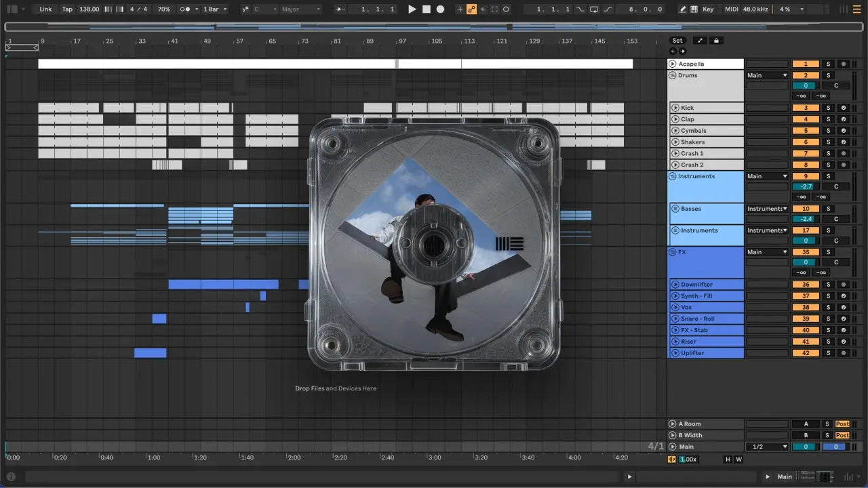Toggle Post on the A Room return

coord(842,424)
